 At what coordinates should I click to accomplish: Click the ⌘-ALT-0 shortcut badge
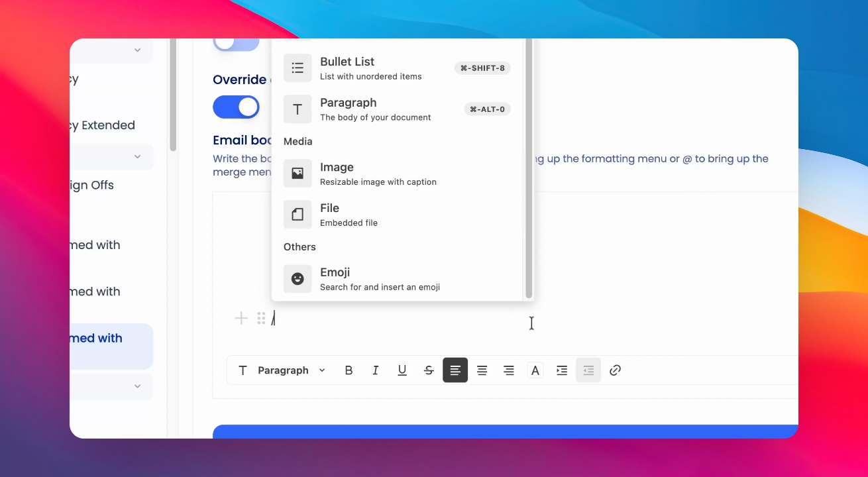(487, 109)
